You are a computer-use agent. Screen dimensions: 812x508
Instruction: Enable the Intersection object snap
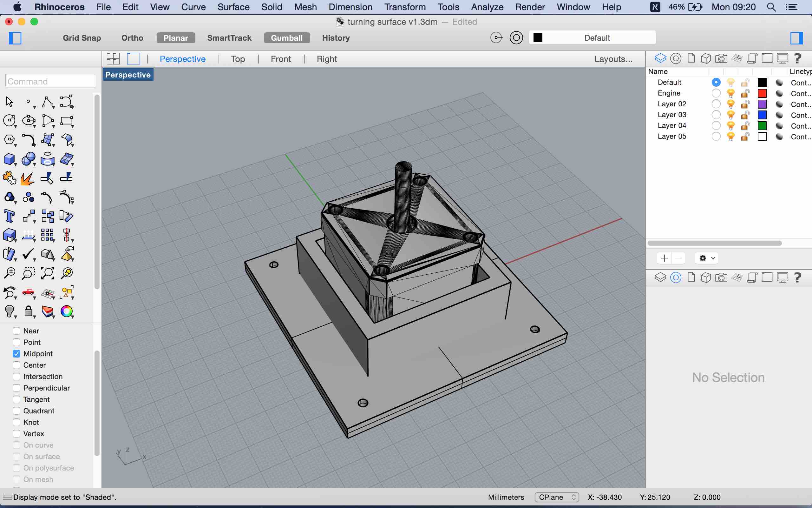tap(16, 376)
